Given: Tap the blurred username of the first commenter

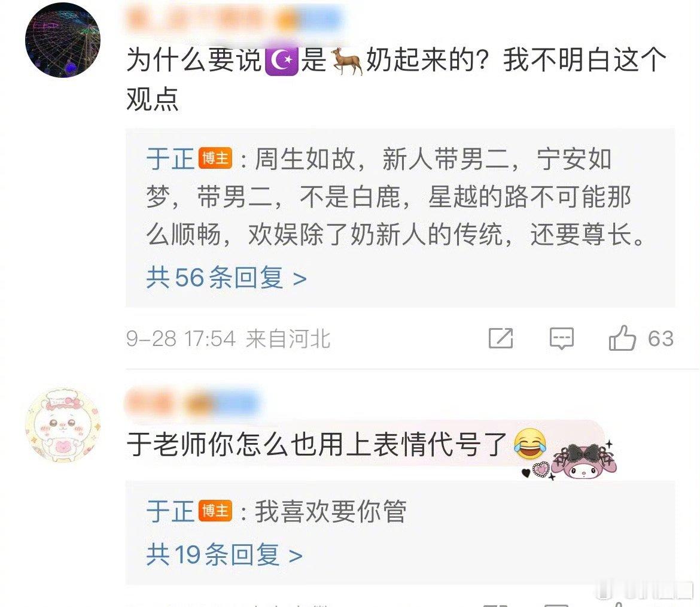Looking at the screenshot, I should point(235,19).
